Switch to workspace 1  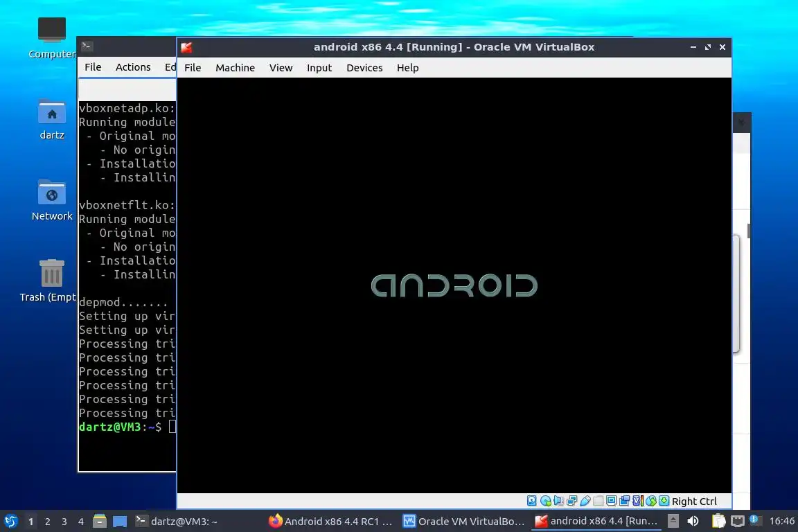click(x=31, y=522)
